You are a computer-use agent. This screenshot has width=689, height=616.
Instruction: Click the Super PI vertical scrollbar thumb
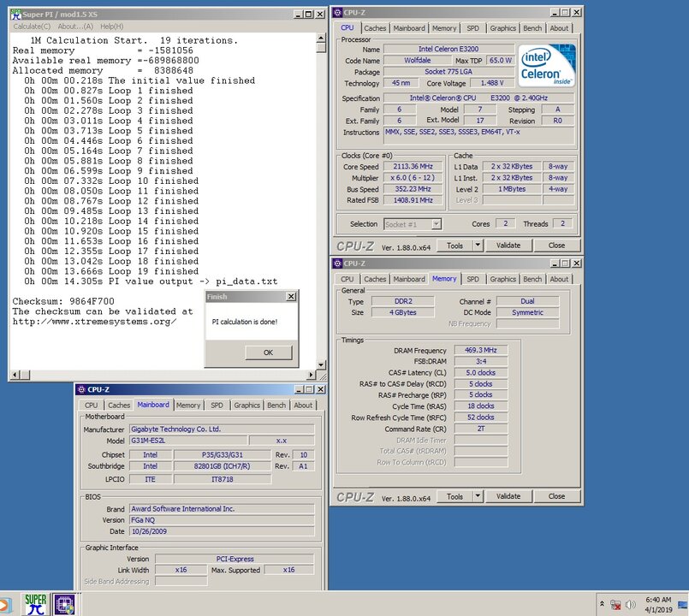(x=321, y=47)
